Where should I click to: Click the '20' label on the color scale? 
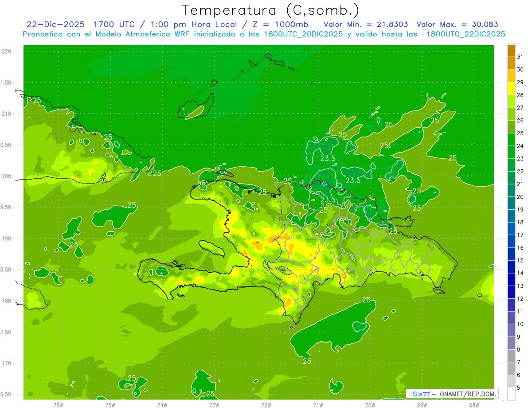[x=520, y=197]
